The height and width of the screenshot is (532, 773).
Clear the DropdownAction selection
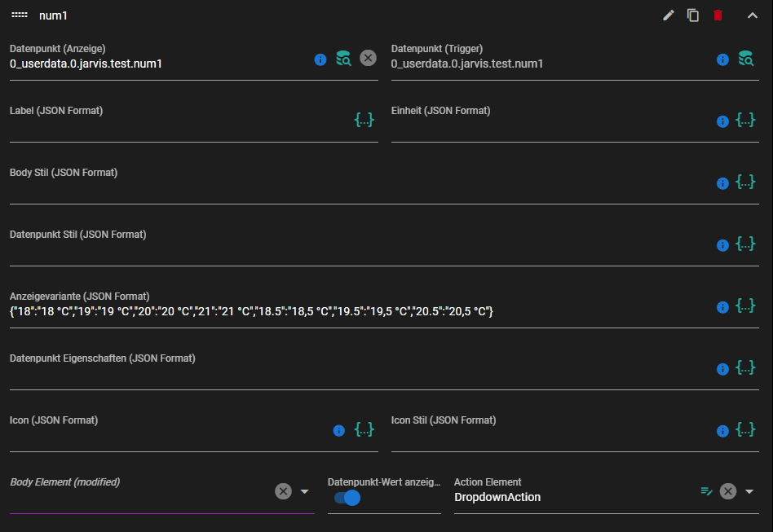tap(728, 491)
